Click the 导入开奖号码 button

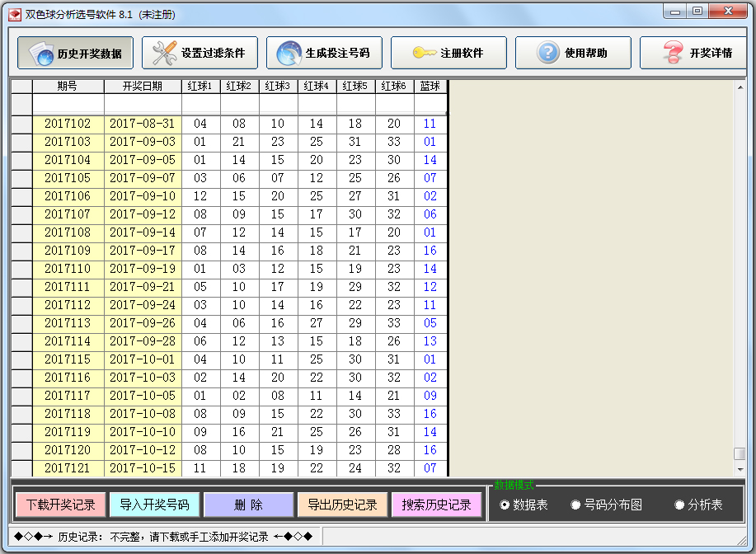pyautogui.click(x=154, y=505)
